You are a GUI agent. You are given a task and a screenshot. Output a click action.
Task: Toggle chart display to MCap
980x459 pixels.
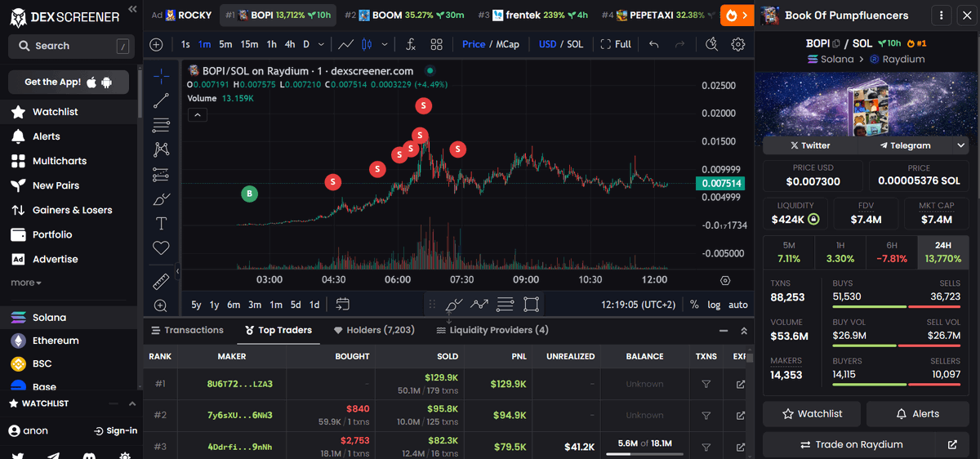[507, 44]
